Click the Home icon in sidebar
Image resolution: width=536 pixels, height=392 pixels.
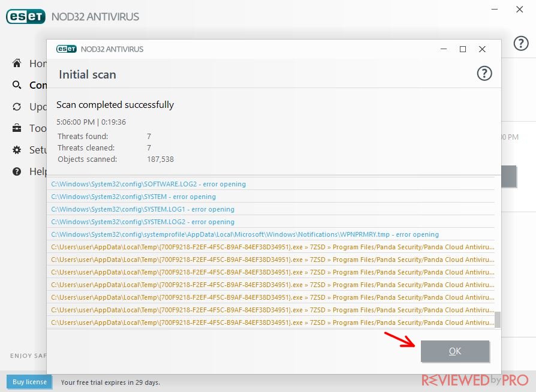coord(17,63)
